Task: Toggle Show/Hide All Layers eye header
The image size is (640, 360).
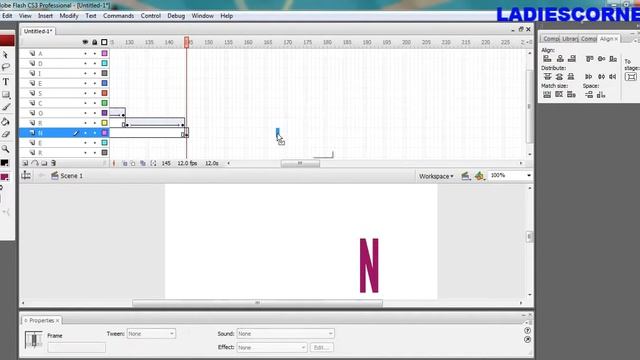Action: [85, 42]
